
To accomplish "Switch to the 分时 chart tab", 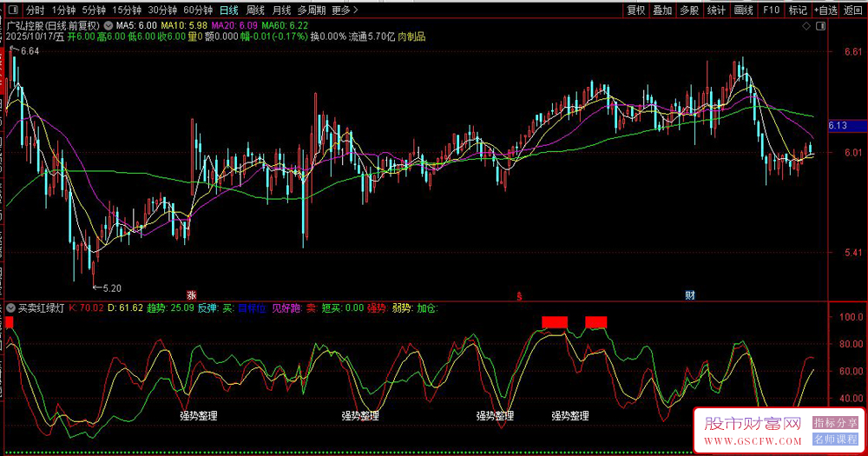I will coord(35,10).
